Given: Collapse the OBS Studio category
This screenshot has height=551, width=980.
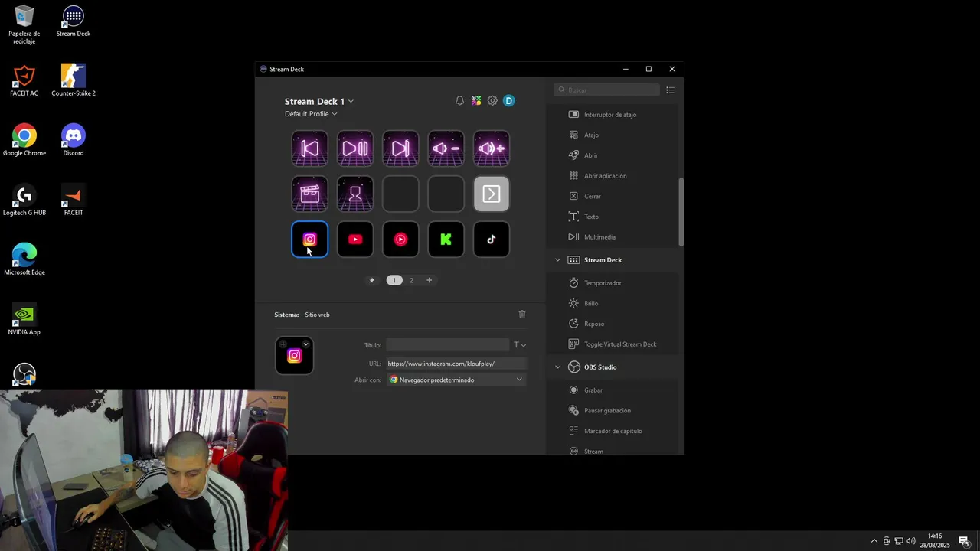Looking at the screenshot, I should [557, 367].
